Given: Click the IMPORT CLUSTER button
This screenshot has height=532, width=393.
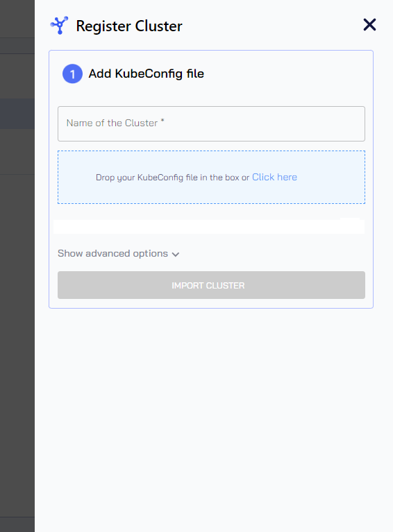Looking at the screenshot, I should point(211,285).
